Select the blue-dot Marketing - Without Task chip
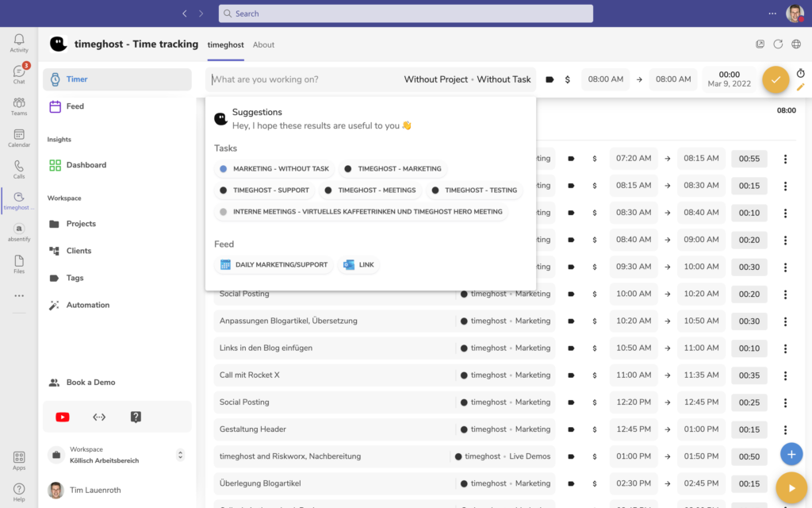The image size is (812, 508). tap(274, 169)
